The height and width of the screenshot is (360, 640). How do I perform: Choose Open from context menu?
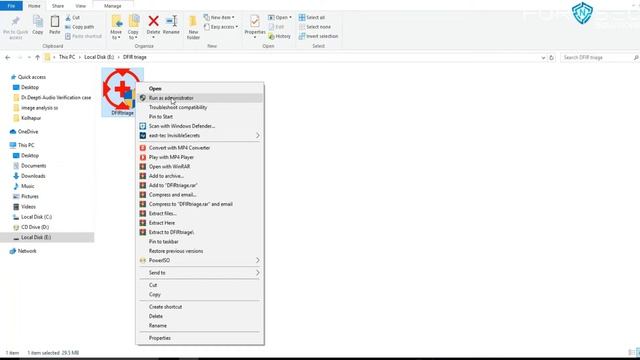pyautogui.click(x=200, y=89)
